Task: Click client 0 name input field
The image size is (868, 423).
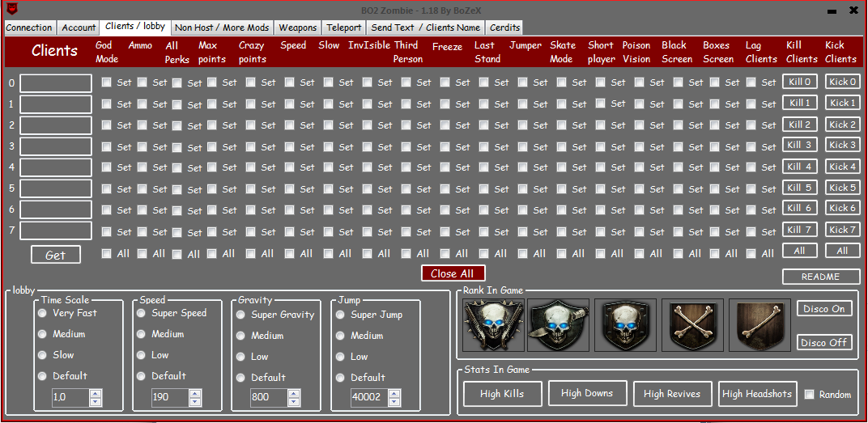Action: (x=56, y=83)
